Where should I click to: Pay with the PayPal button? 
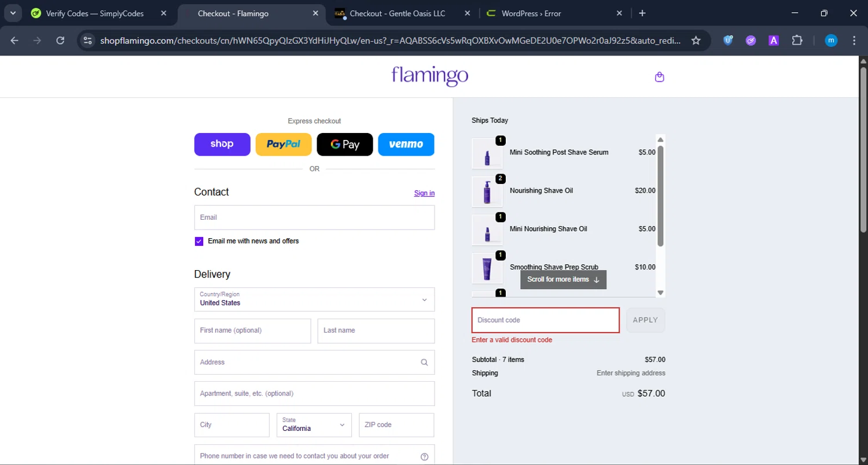coord(284,145)
